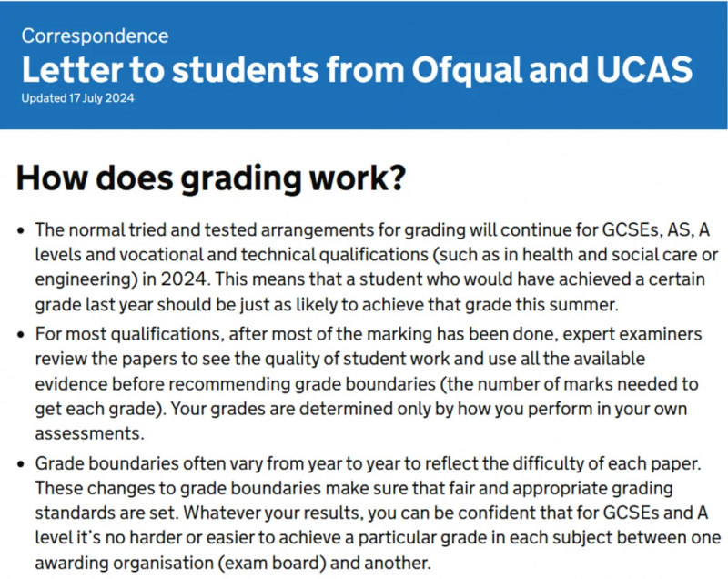Click the 'Updated 17 July 2024' date text

click(77, 98)
